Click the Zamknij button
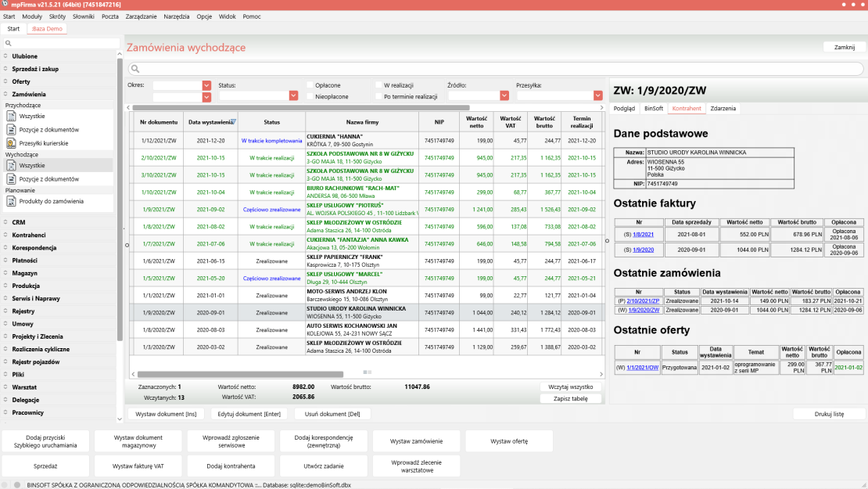 click(x=845, y=47)
